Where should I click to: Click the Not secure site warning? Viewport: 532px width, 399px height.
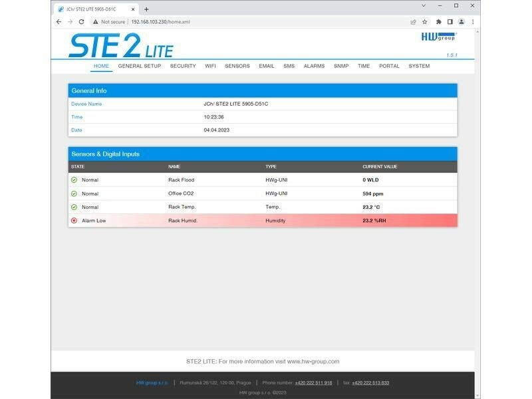[x=109, y=21]
